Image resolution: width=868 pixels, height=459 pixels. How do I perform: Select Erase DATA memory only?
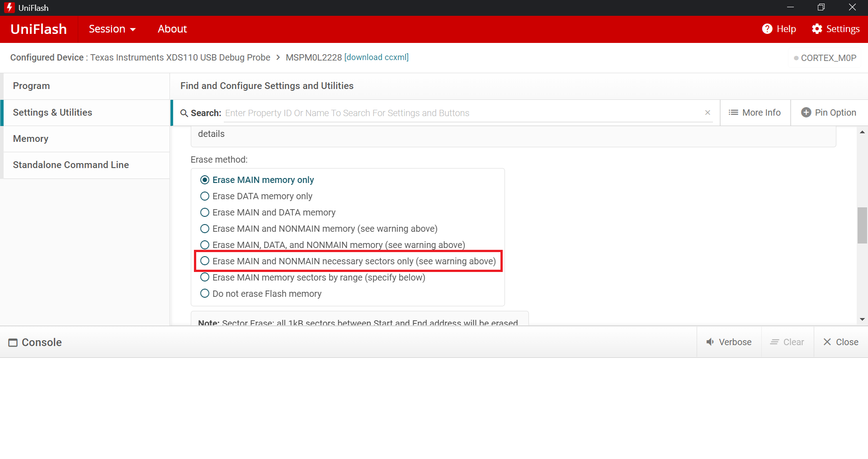205,196
